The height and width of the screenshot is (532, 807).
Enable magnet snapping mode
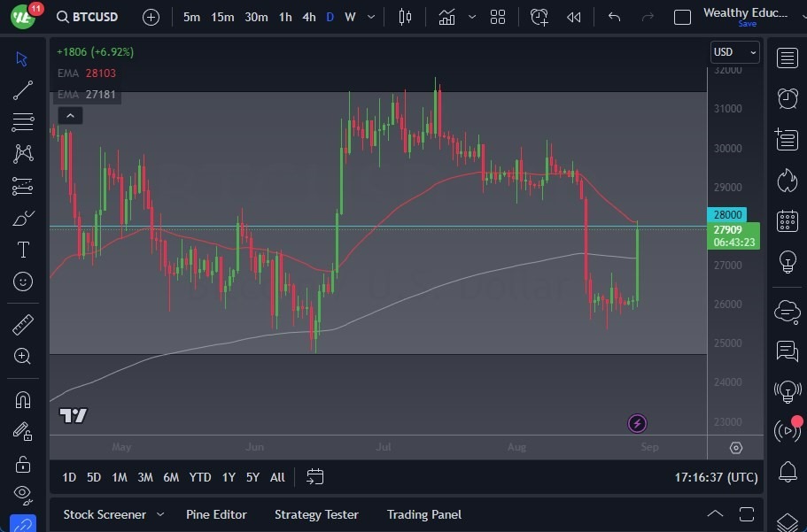click(x=22, y=399)
